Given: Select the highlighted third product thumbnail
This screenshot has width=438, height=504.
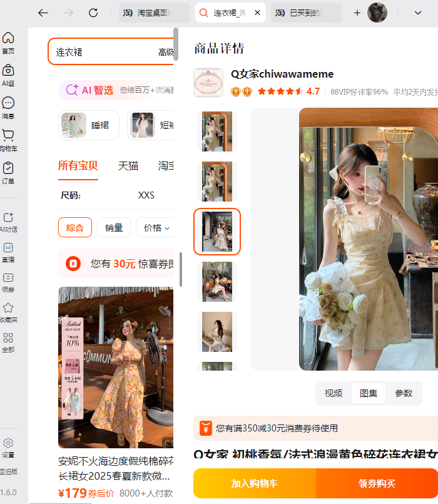Looking at the screenshot, I should pos(217,232).
